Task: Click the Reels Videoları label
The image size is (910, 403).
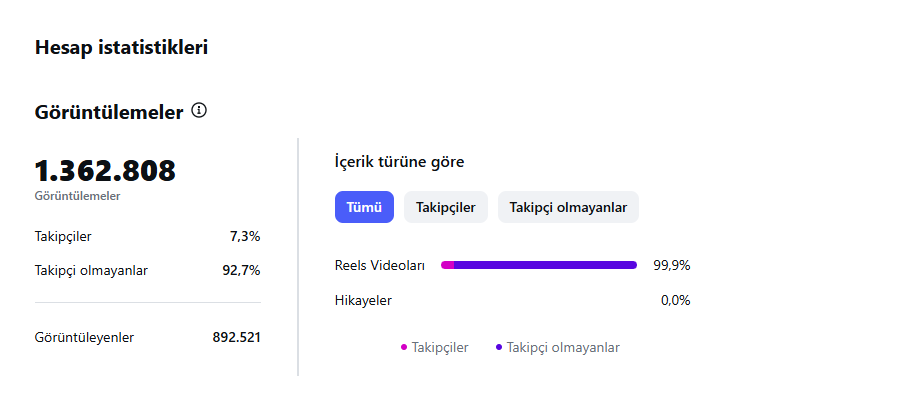Action: click(380, 265)
